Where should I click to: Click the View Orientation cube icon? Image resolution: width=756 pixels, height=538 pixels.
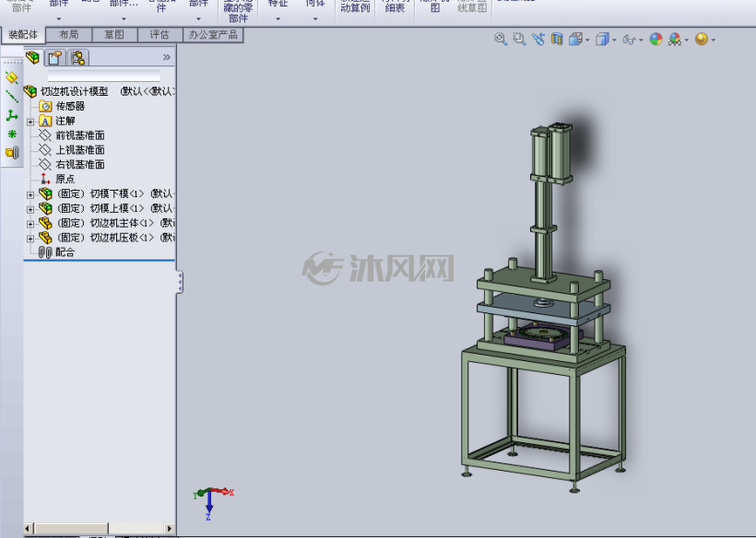(575, 39)
